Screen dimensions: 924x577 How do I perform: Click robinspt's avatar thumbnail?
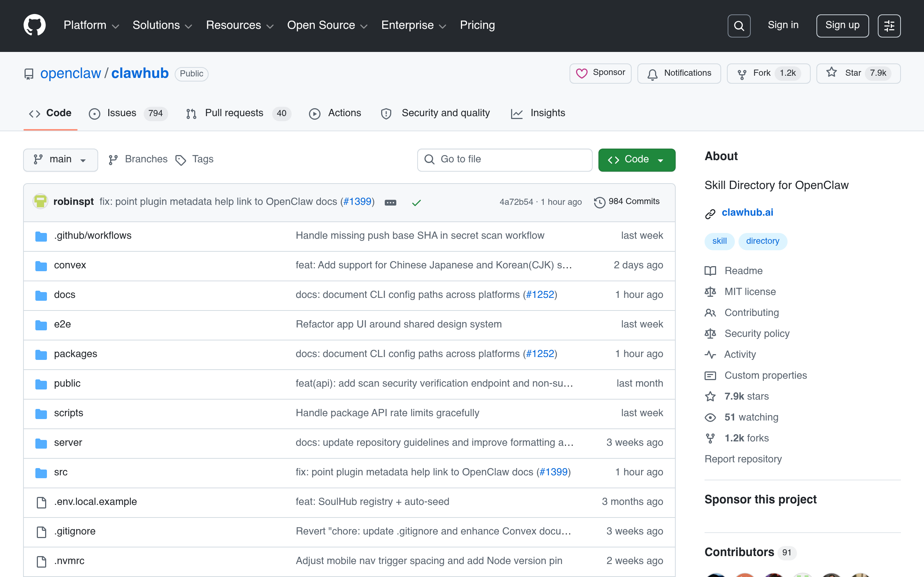(x=40, y=202)
